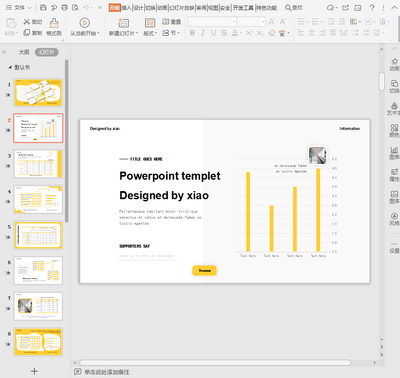Select slide 7 thumbnail
This screenshot has width=400, height=378.
pyautogui.click(x=38, y=306)
